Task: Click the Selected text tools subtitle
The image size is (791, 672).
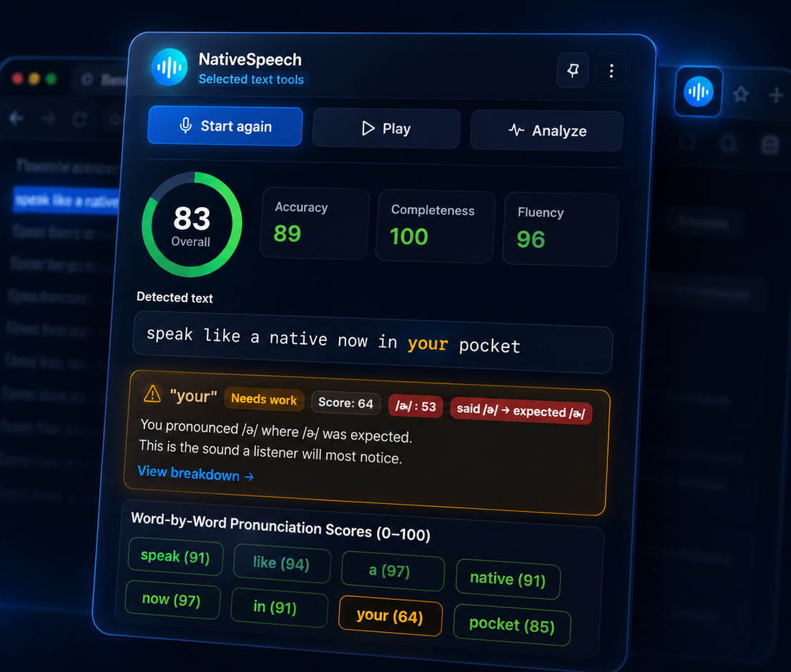Action: pos(251,79)
